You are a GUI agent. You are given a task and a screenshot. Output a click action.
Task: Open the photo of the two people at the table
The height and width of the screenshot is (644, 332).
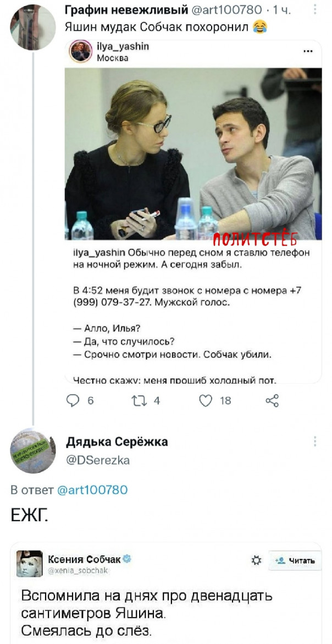point(193,154)
